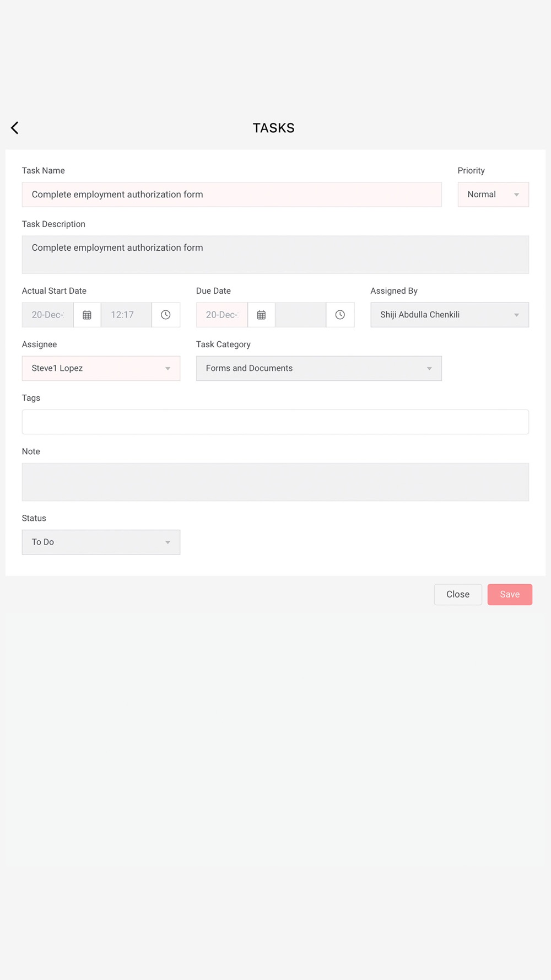Click into the Task Description text area

(275, 255)
